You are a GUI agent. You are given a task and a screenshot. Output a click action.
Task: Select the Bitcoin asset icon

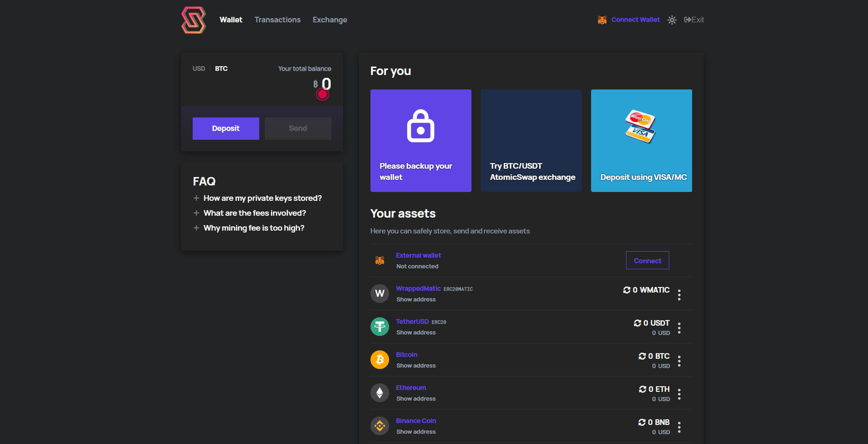coord(380,359)
